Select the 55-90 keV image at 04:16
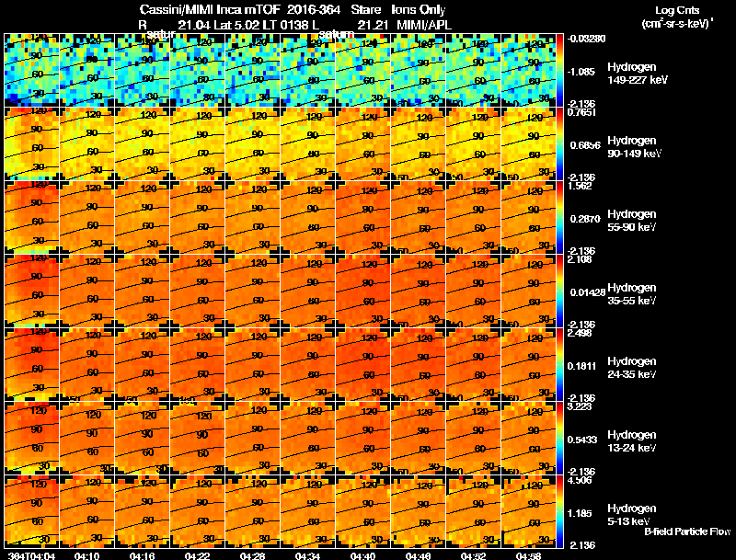The image size is (736, 560). tap(143, 217)
